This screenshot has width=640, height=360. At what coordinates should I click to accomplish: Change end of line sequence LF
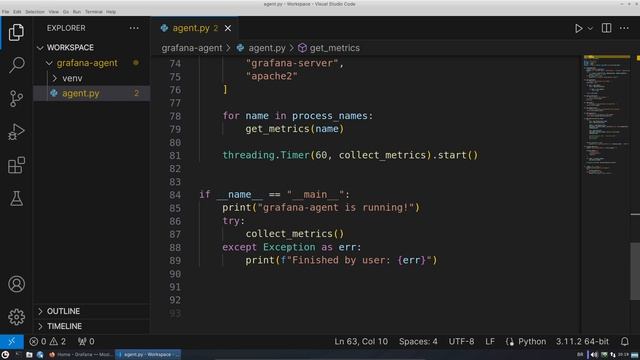click(x=490, y=341)
